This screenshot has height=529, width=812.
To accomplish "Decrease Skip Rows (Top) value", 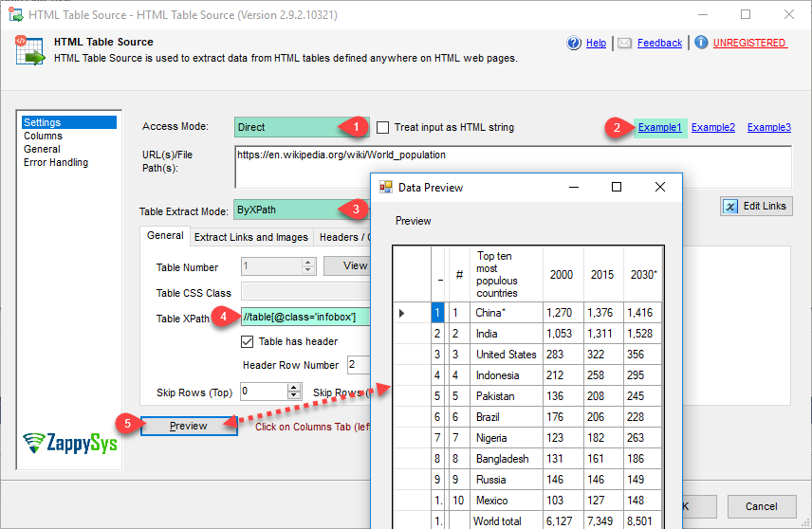I will [294, 395].
